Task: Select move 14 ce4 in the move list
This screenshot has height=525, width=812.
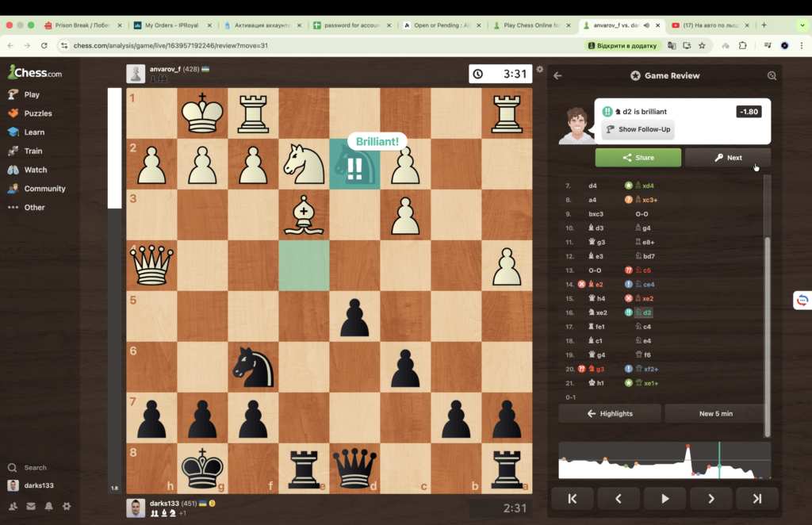Action: click(x=645, y=284)
